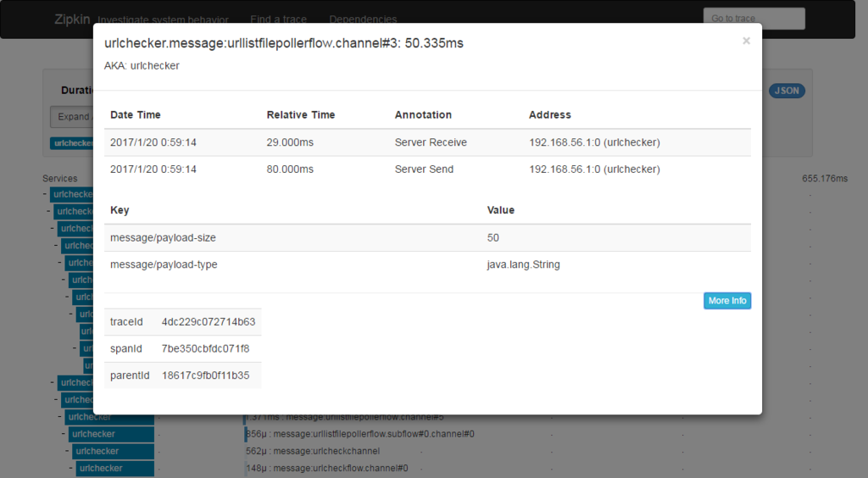Collapse the urlcheckflow.channel#0 span row
The image size is (868, 478).
(x=71, y=468)
